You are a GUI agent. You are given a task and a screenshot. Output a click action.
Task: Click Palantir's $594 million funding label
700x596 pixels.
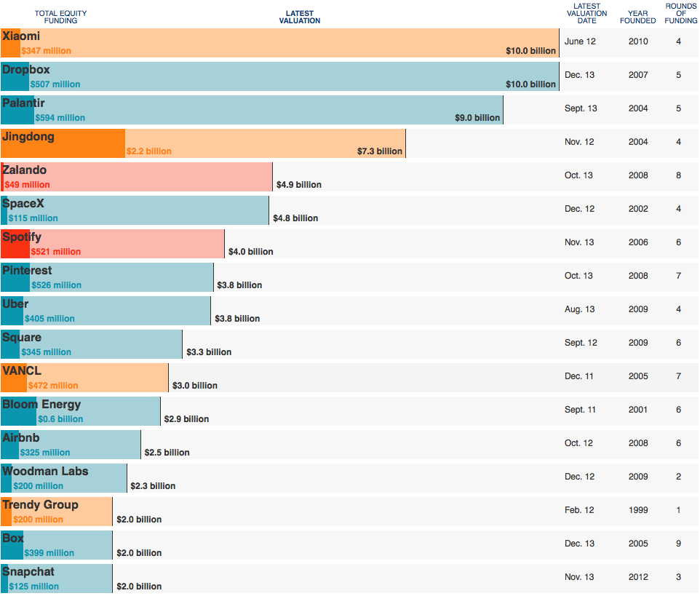[x=60, y=118]
